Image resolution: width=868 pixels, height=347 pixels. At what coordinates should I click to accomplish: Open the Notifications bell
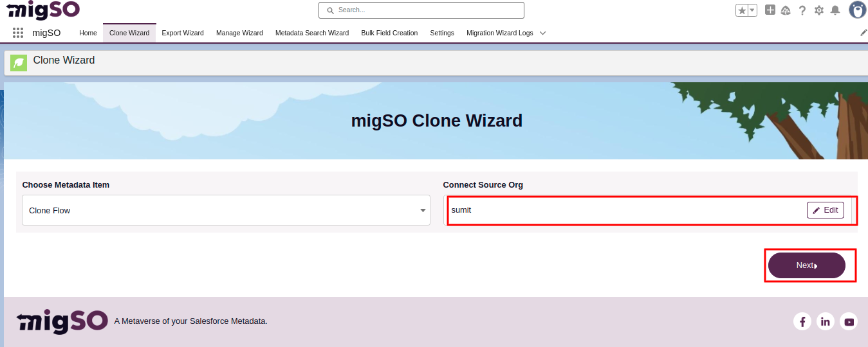pyautogui.click(x=835, y=10)
